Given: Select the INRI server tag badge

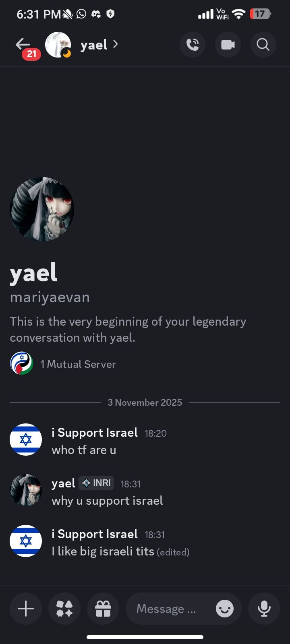Looking at the screenshot, I should coord(96,483).
